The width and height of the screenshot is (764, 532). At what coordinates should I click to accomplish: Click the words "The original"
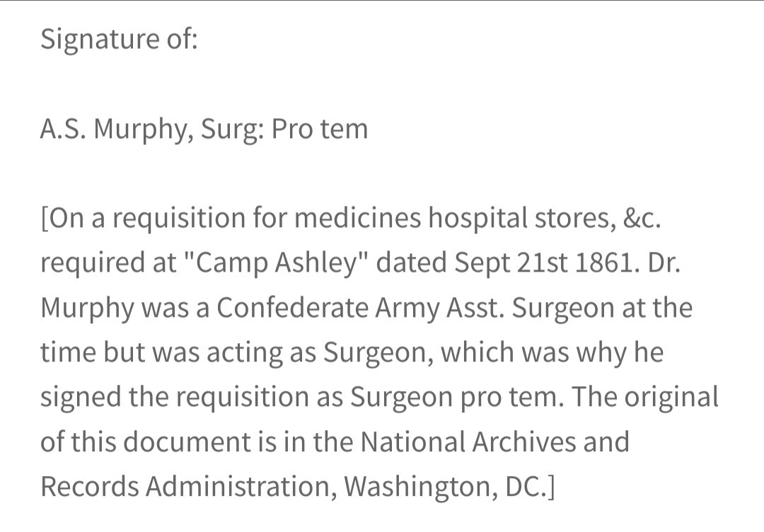tap(646, 397)
